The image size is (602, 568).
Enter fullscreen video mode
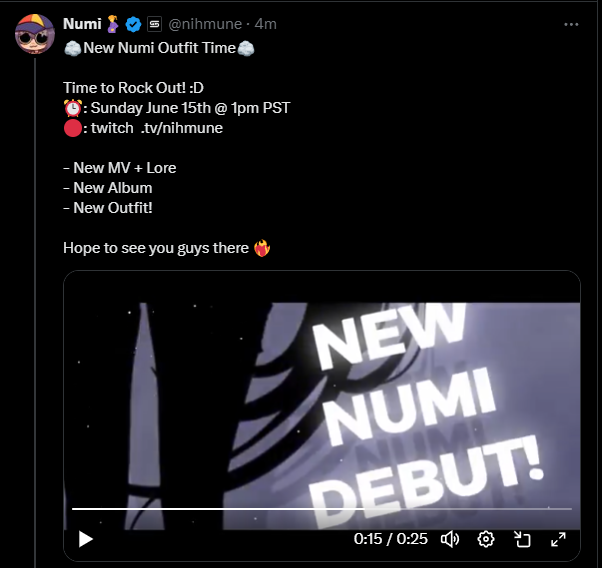pos(558,539)
